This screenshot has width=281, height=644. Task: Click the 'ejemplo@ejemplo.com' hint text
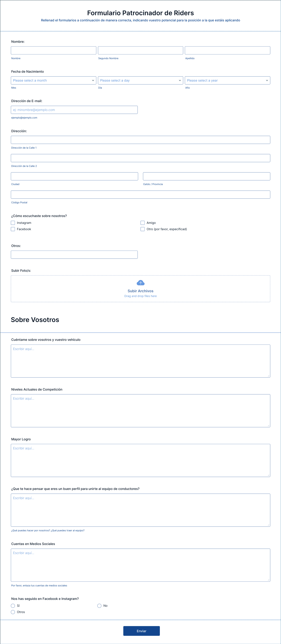click(x=24, y=117)
